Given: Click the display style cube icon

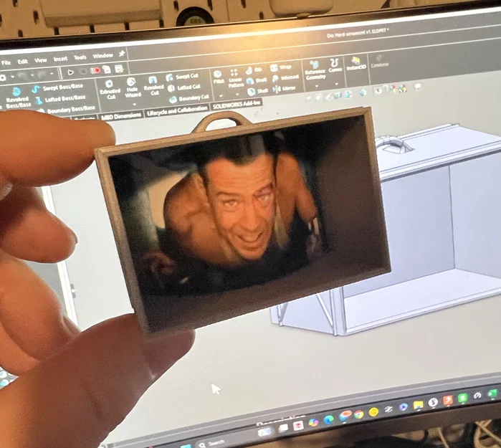Looking at the screenshot, I should click(x=363, y=93).
